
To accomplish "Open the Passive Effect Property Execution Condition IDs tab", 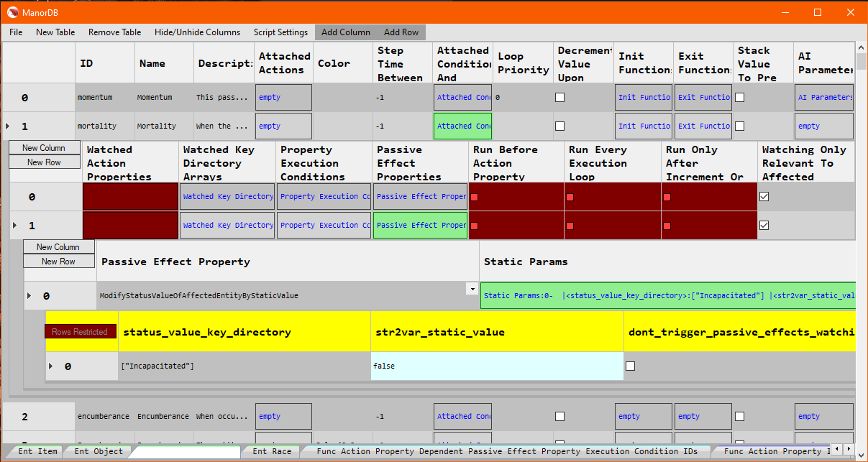I will pos(507,451).
